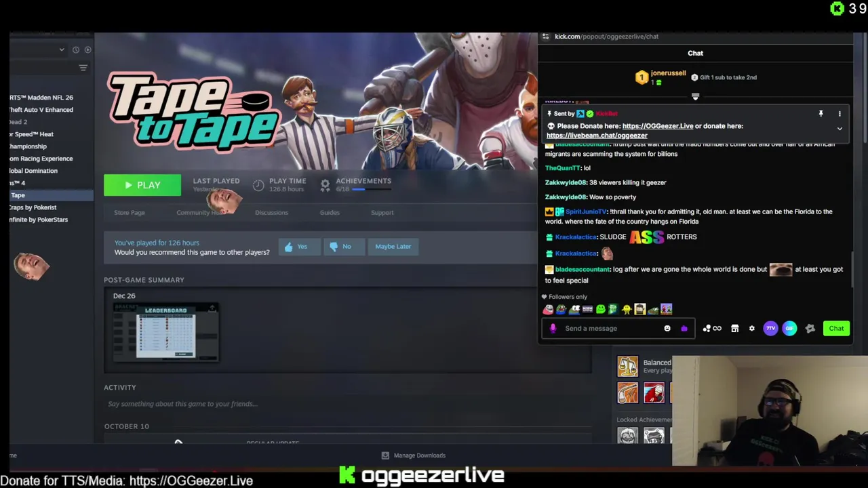
Task: Open the emoji picker smiley icon
Action: point(667,329)
